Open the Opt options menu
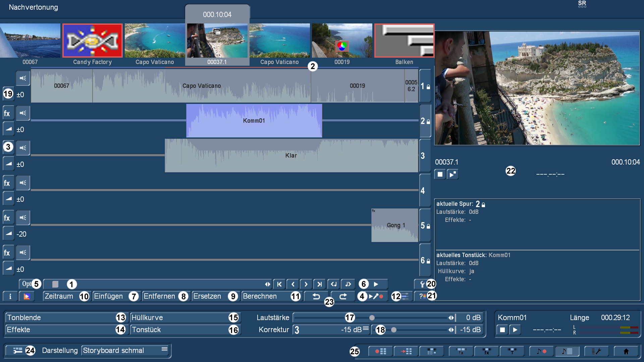Screen dimensions: 644x362 [x=26, y=284]
